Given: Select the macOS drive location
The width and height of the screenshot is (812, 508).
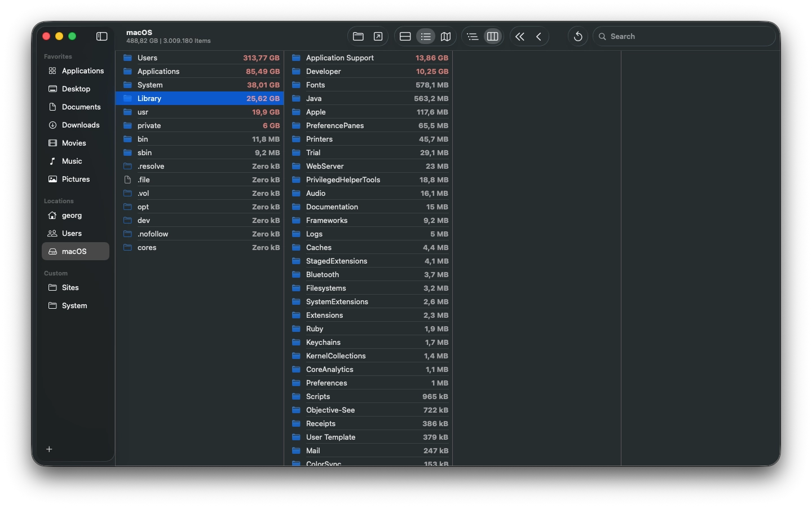Looking at the screenshot, I should (x=76, y=251).
